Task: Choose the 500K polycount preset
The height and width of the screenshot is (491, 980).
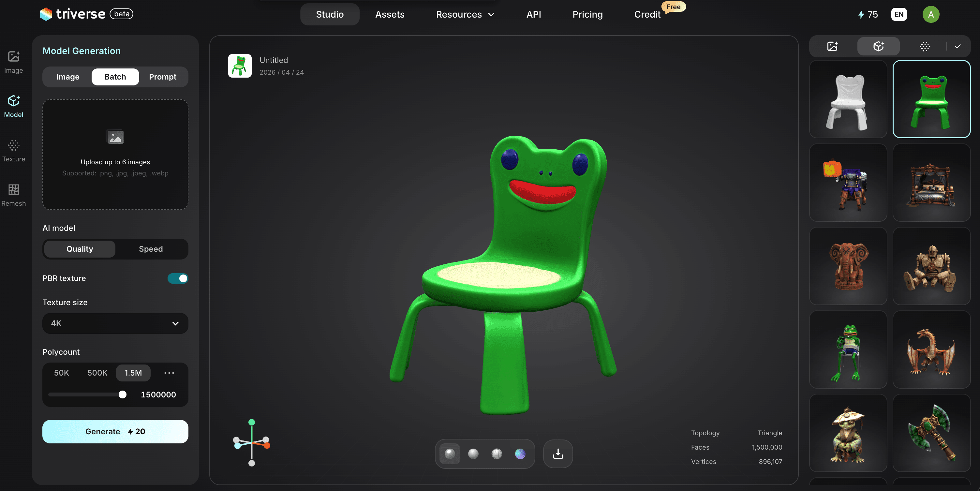Action: (97, 373)
